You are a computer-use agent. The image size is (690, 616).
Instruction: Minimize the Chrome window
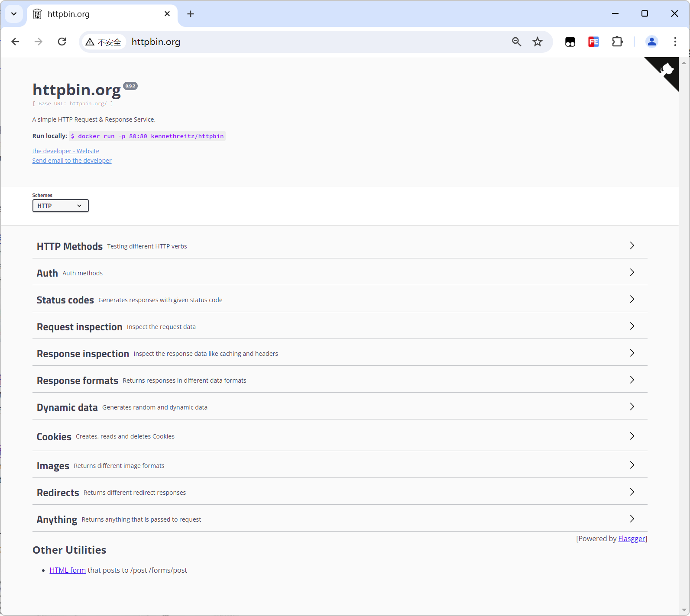pyautogui.click(x=615, y=14)
